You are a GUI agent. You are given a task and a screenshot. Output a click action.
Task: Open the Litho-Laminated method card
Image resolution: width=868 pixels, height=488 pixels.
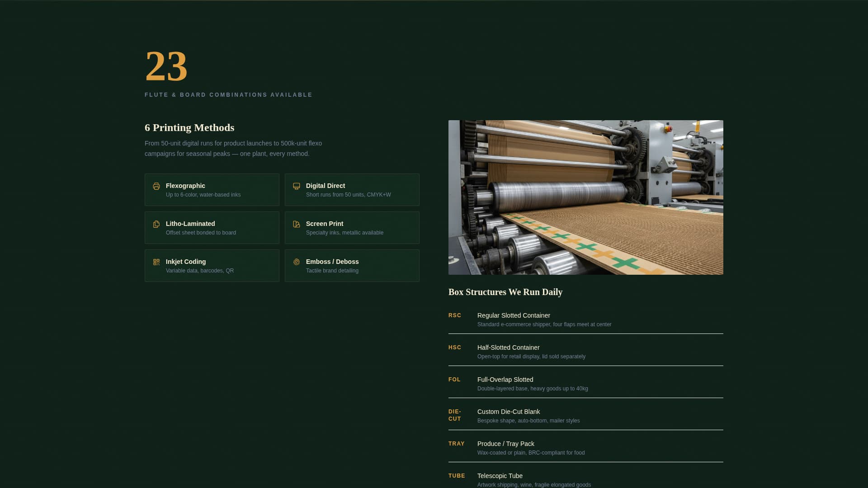coord(212,227)
